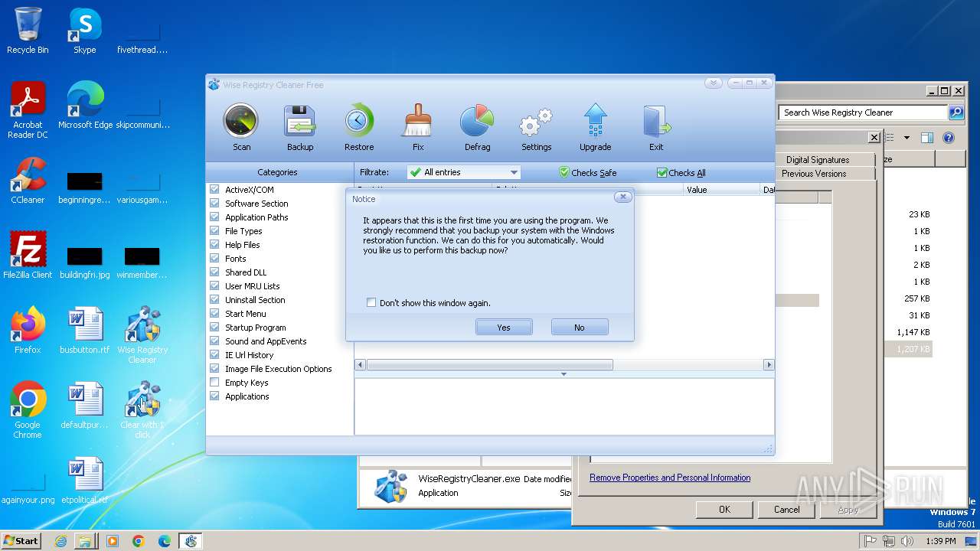
Task: Choose the Upgrade arrow icon
Action: pyautogui.click(x=595, y=127)
